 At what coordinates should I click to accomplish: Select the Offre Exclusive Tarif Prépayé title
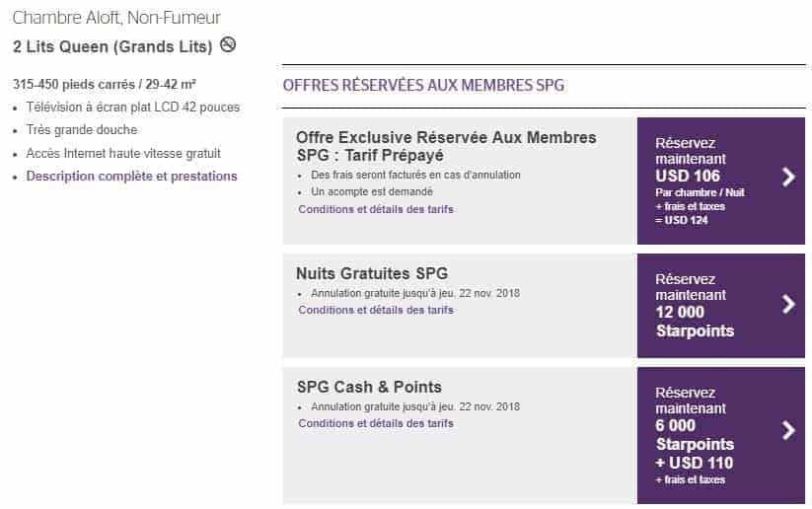point(446,146)
